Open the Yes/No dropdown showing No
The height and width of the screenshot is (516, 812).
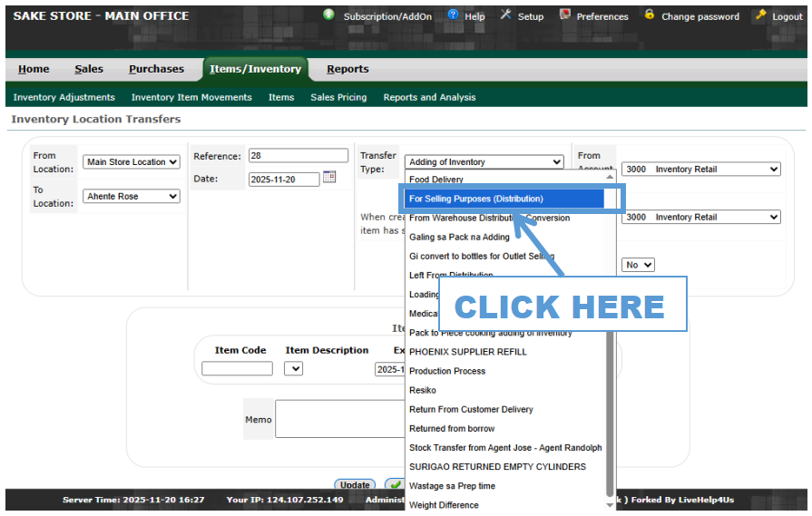click(x=638, y=265)
